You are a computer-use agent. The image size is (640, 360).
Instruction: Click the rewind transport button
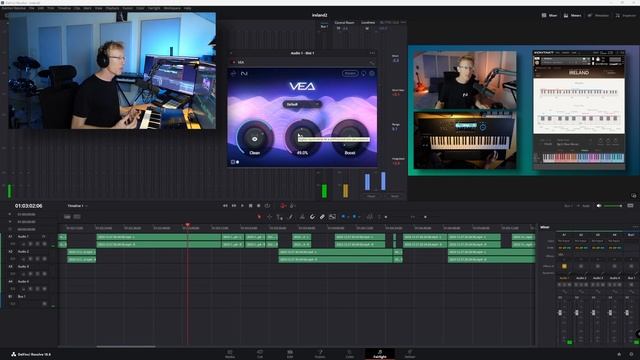click(x=225, y=206)
